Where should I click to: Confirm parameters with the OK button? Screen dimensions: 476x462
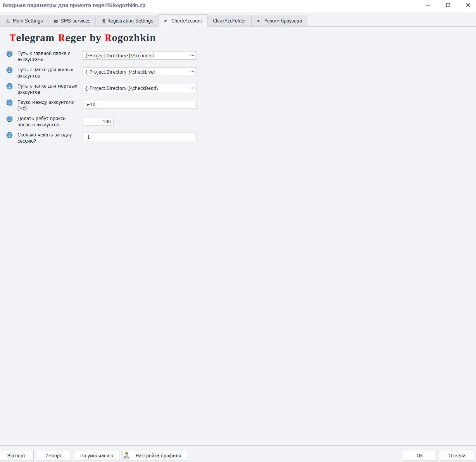click(420, 455)
